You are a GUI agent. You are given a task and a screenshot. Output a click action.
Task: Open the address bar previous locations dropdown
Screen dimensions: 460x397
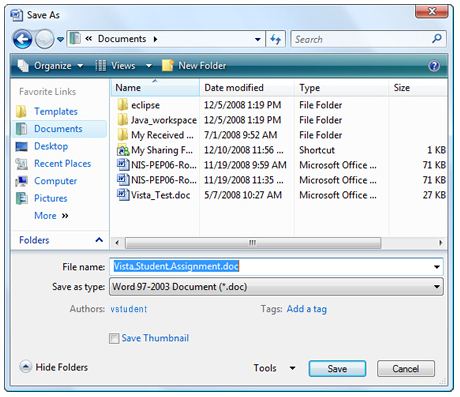click(x=257, y=39)
